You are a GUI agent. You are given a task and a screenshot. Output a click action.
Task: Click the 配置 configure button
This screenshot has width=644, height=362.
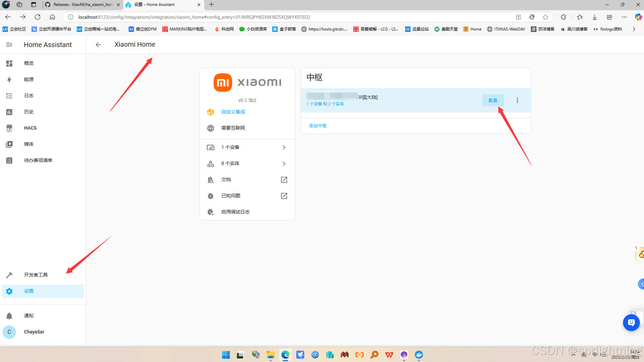(x=493, y=100)
